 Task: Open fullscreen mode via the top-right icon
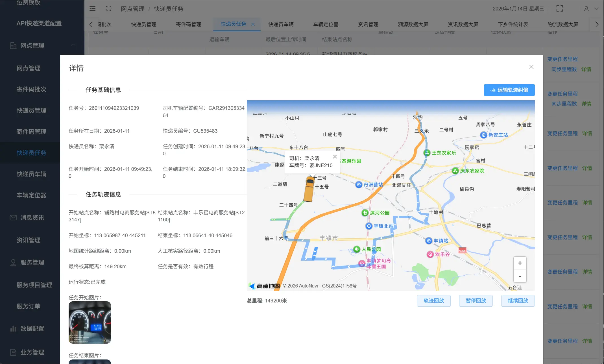coord(559,9)
